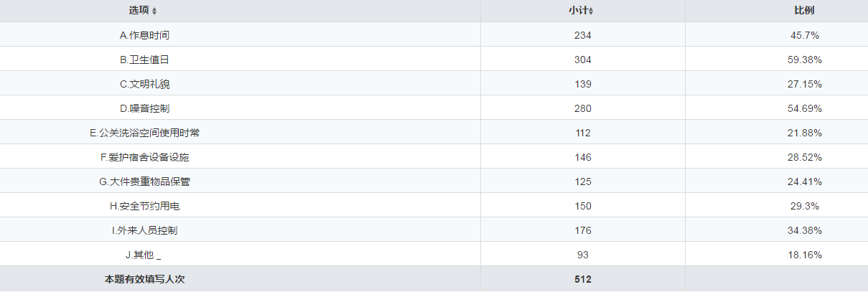Click the sort arrow beside 选项 header

pos(154,11)
